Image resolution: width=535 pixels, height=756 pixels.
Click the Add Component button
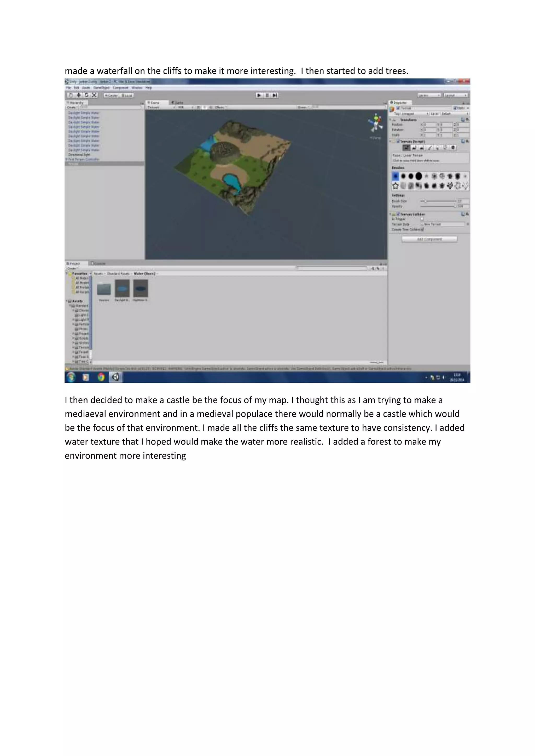(429, 239)
